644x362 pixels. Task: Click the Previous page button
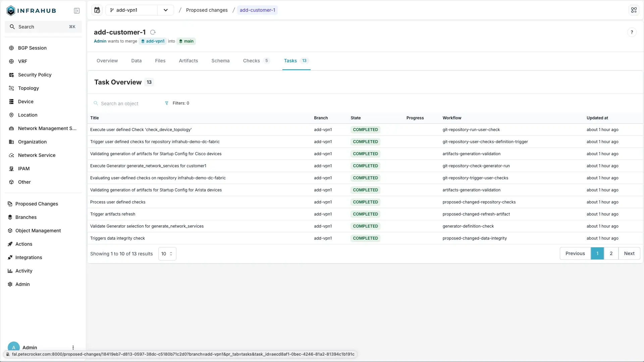(575, 253)
